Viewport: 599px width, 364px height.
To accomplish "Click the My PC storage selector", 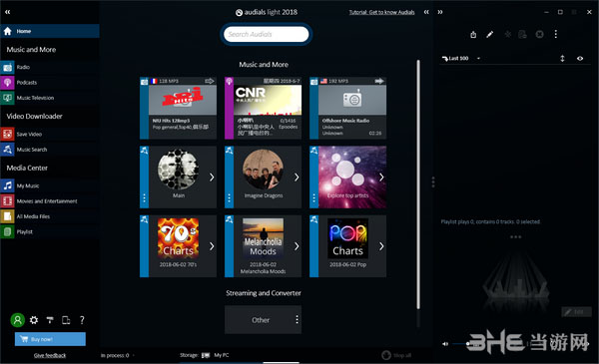I will pos(216,355).
